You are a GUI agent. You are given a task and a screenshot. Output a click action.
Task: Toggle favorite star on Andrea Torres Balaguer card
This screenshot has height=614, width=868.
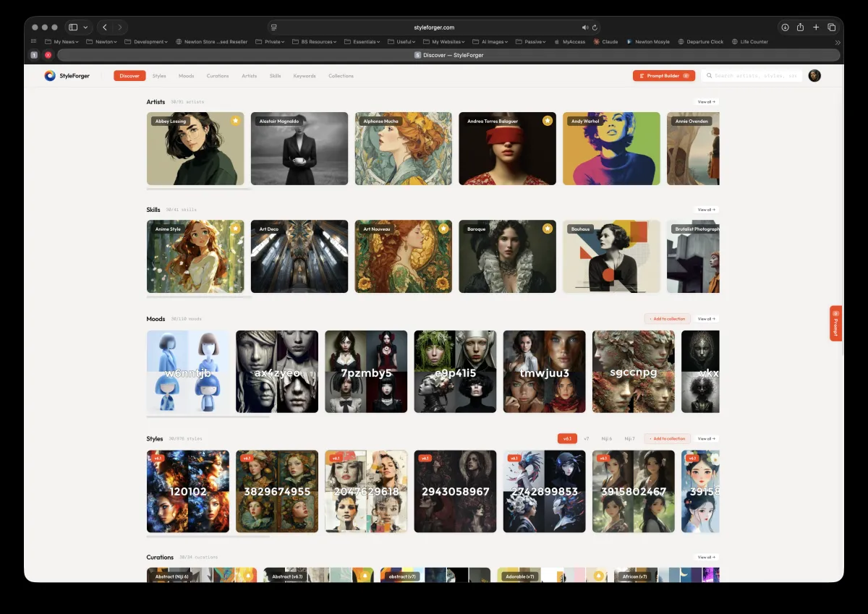[x=548, y=121]
